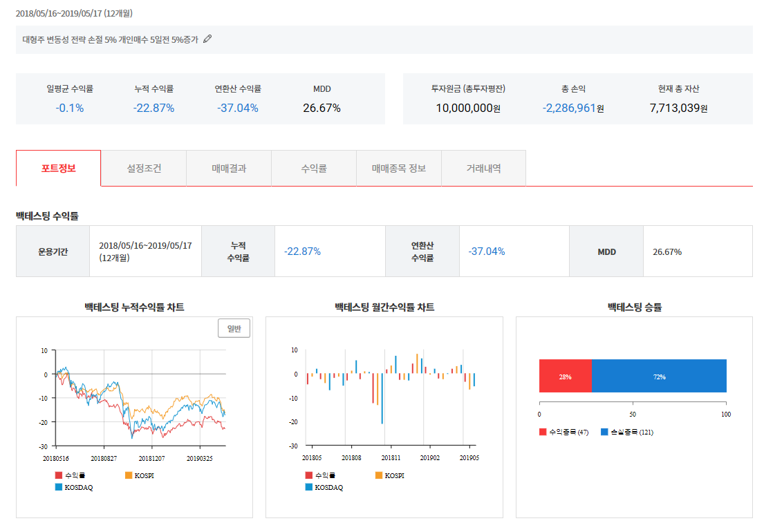Click the 201811 axis label on monthly chart
764x532 pixels.
pyautogui.click(x=391, y=458)
